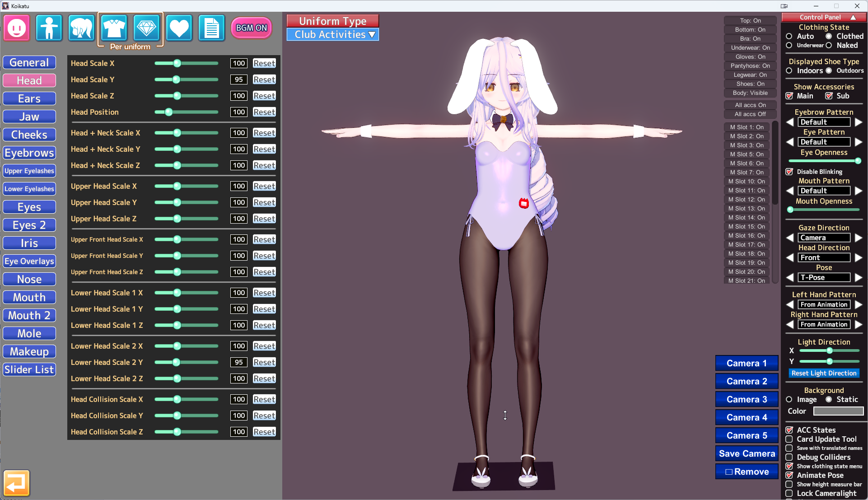Enable Debug Colliders checkbox
The height and width of the screenshot is (500, 868).
(x=789, y=457)
